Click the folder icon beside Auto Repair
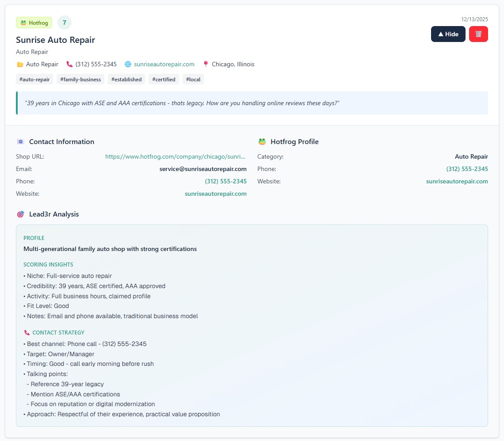504x441 pixels. 20,65
